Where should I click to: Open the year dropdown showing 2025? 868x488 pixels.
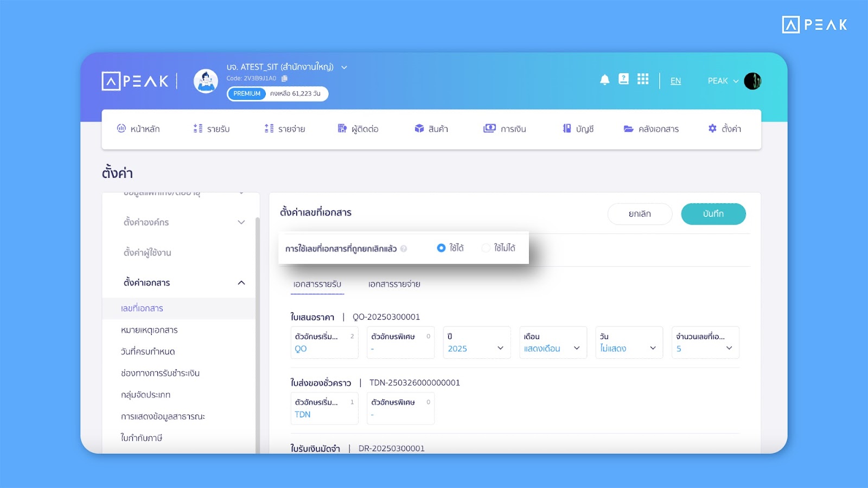coord(476,348)
